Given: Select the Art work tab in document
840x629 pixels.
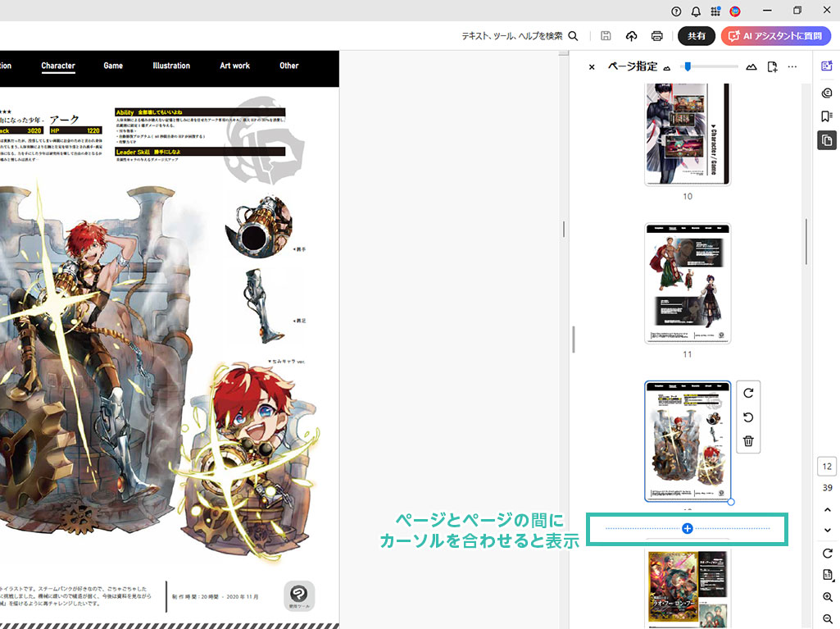Looking at the screenshot, I should pyautogui.click(x=234, y=66).
